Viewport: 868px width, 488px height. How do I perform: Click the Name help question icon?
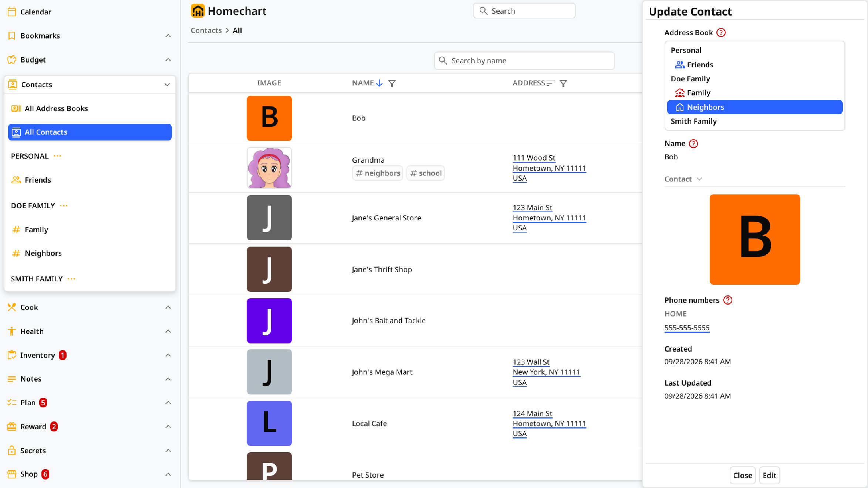693,143
